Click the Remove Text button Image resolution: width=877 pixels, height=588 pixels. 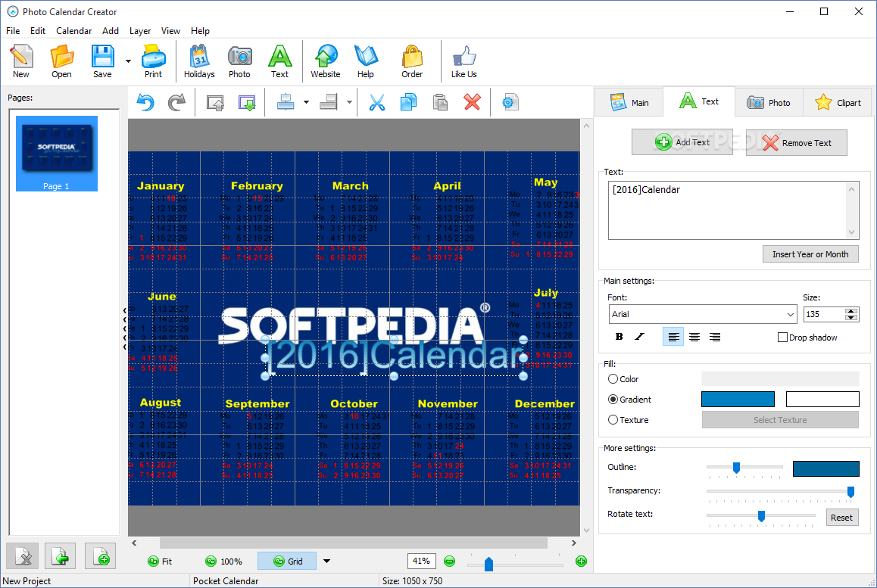tap(797, 142)
